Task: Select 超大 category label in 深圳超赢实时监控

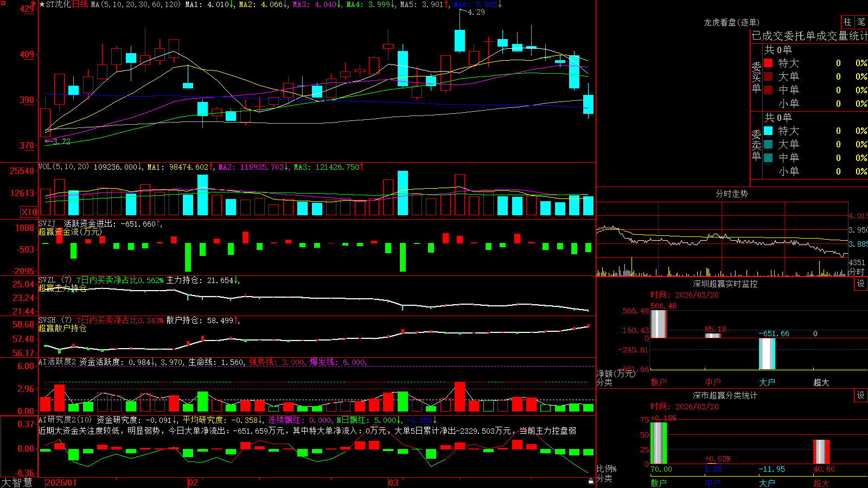Action: (821, 382)
